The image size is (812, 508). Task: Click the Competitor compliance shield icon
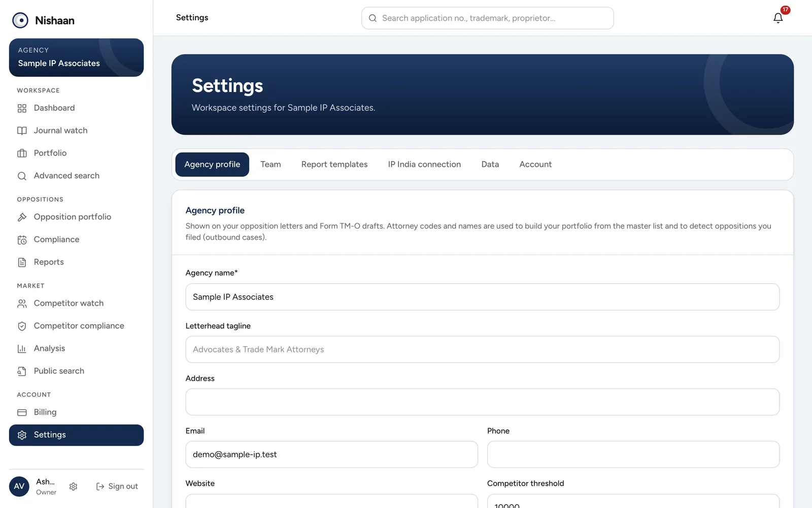pyautogui.click(x=22, y=326)
